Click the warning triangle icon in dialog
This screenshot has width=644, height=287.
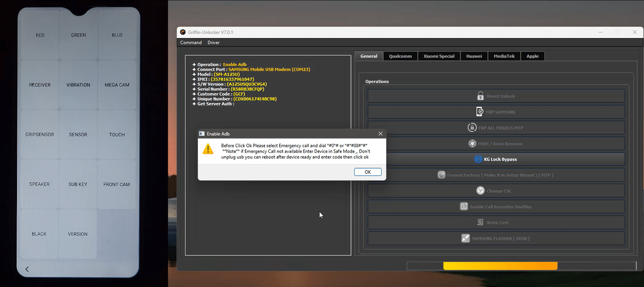[x=208, y=149]
